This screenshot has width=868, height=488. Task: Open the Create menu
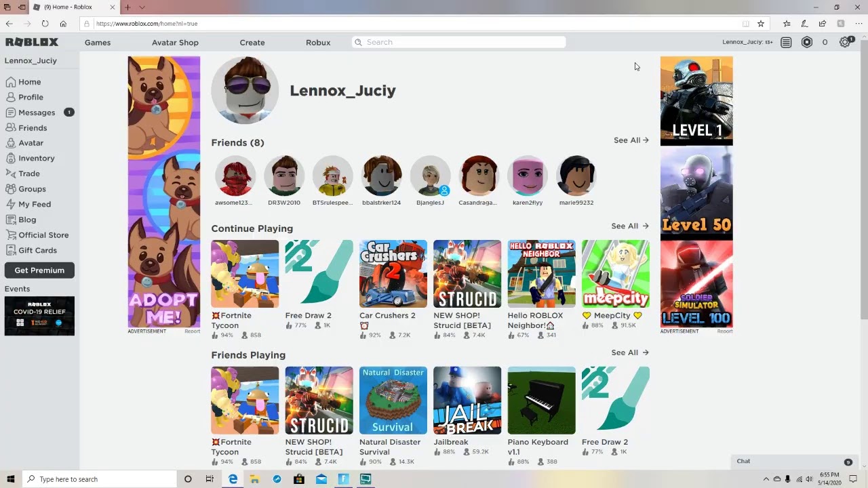252,42
